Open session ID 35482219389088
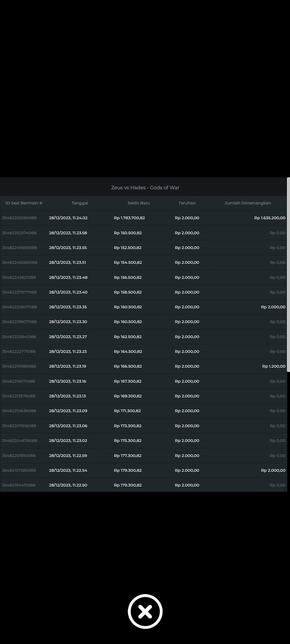290x644 pixels. tap(19, 366)
